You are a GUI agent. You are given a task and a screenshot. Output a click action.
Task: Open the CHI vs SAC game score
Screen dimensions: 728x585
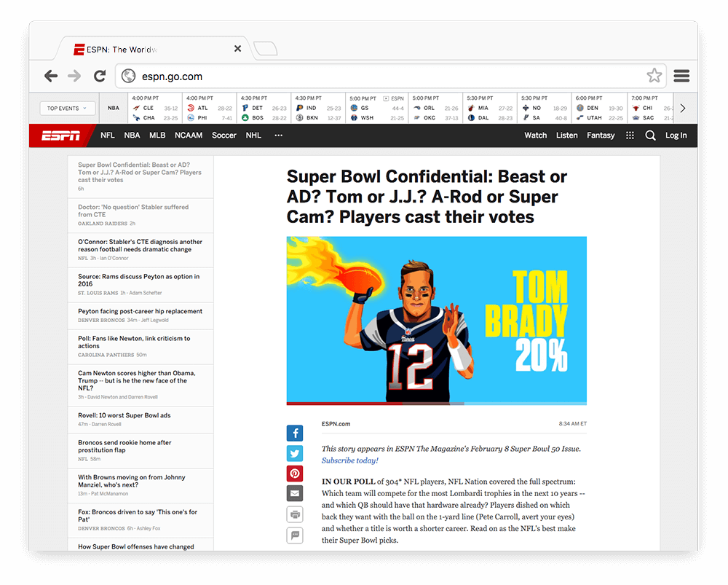[x=650, y=109]
